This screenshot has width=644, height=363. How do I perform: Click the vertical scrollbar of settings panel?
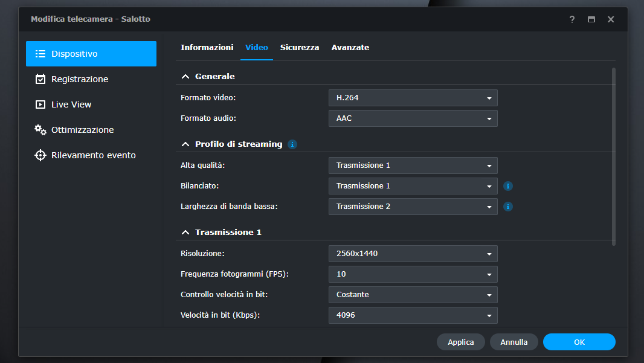pyautogui.click(x=614, y=157)
